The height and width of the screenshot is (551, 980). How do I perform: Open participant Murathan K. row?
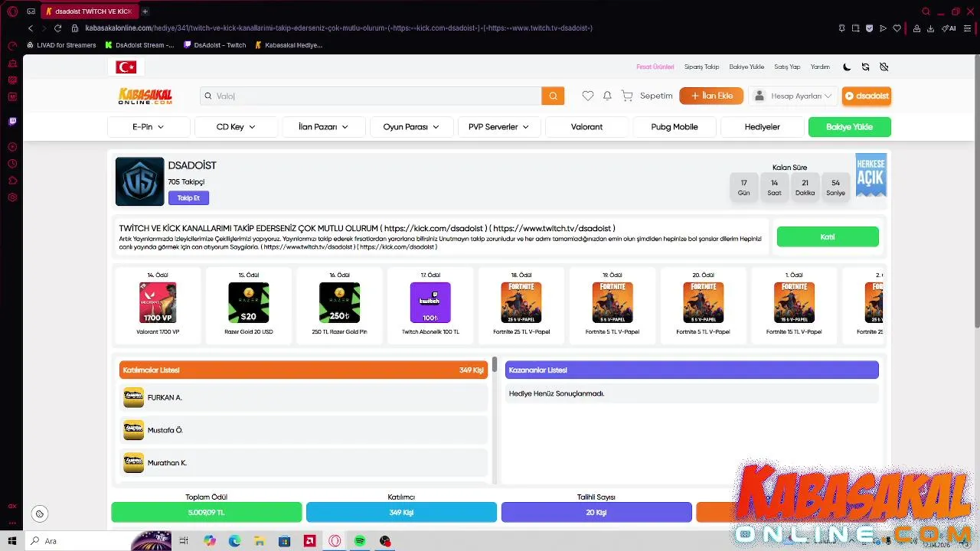304,463
